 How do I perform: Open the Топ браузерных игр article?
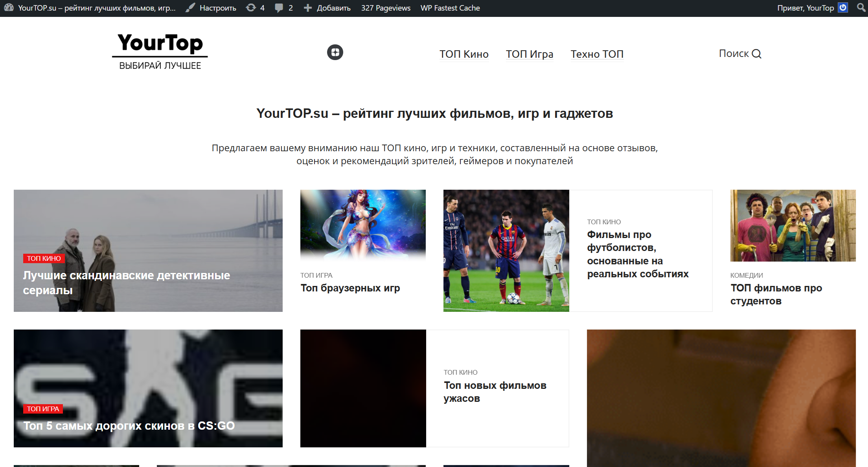tap(350, 288)
